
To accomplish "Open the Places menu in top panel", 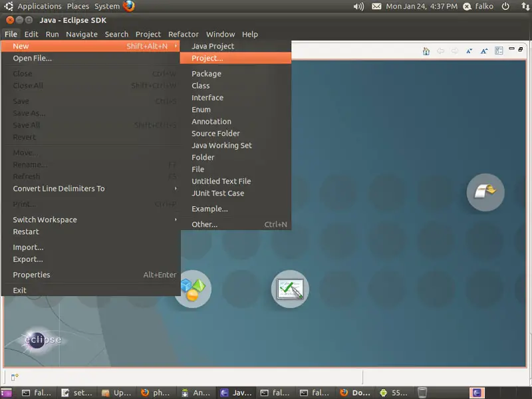I will (78, 7).
